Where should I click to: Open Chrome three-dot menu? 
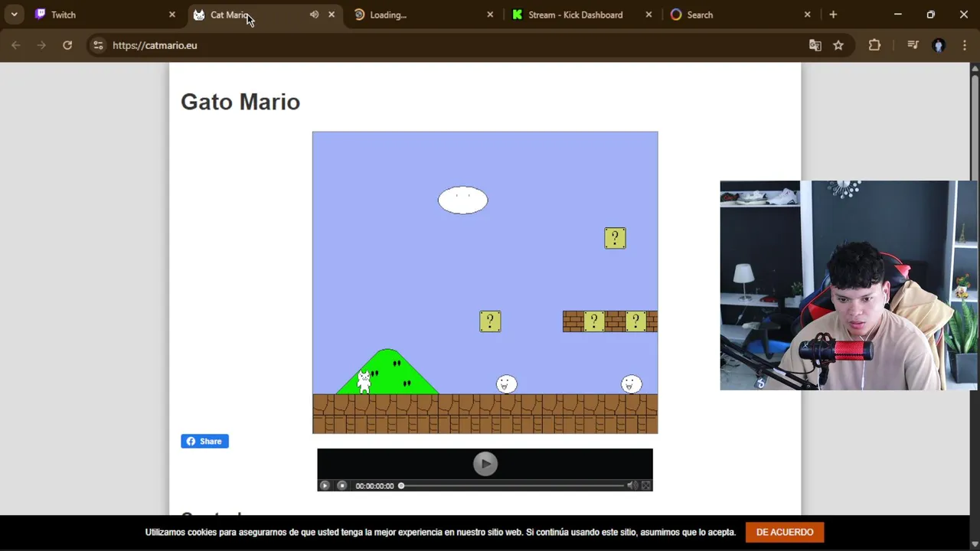[x=964, y=45]
